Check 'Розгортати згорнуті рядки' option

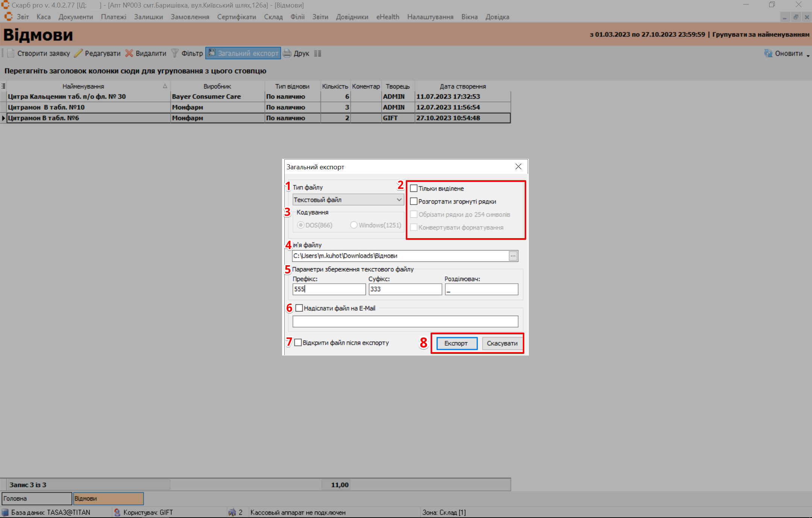[x=414, y=201]
